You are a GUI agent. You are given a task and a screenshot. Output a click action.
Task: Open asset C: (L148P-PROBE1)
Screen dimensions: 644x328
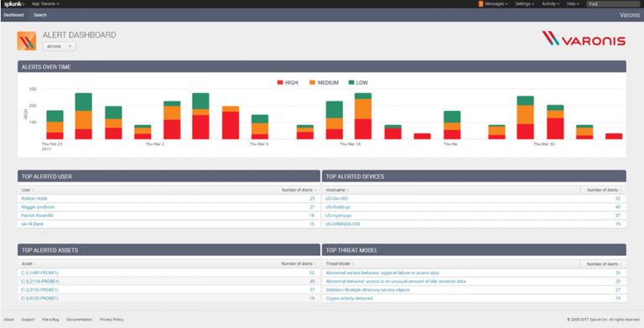(40, 273)
